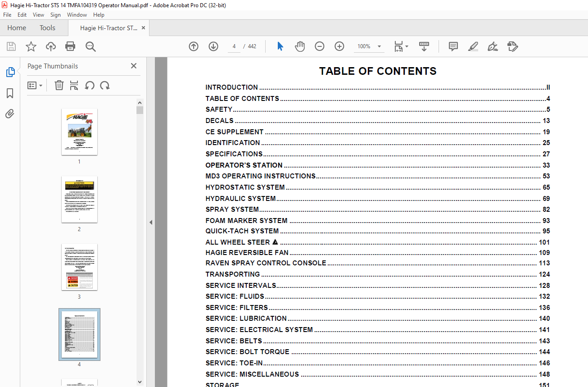
Task: Close the Hagie Hi-Tractor document tab
Action: click(x=144, y=28)
